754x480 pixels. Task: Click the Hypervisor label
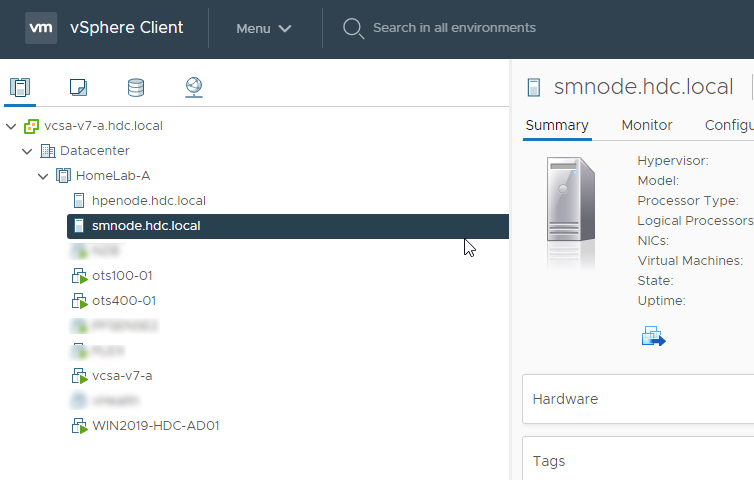pos(673,161)
